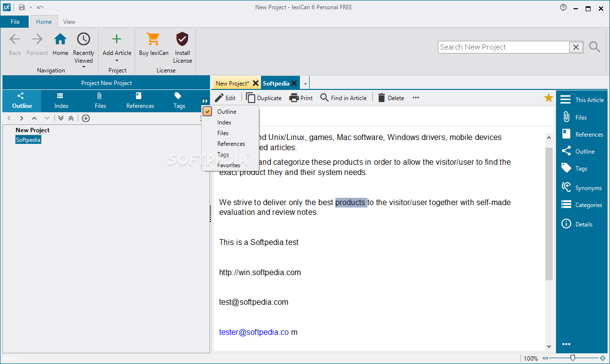
Task: Go Back in navigation ribbon
Action: pos(15,44)
